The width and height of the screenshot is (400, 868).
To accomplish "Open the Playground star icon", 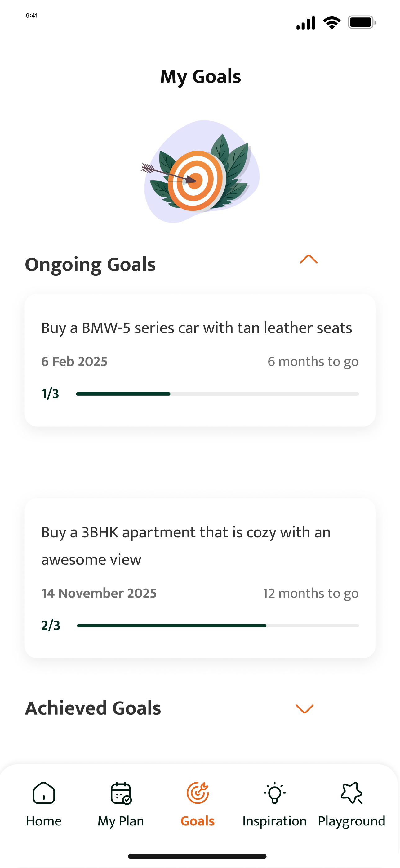I will [x=351, y=793].
